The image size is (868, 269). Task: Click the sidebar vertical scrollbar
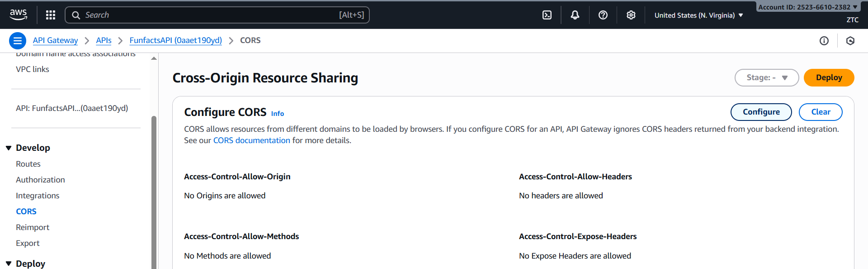pyautogui.click(x=154, y=190)
